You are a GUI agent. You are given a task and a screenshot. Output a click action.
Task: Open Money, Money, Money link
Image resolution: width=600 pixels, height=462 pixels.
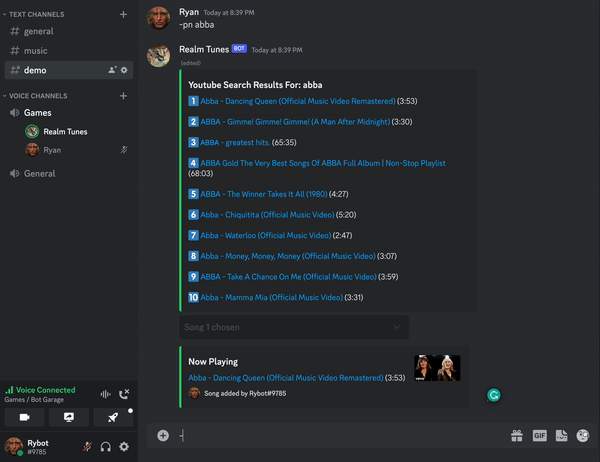pos(288,256)
